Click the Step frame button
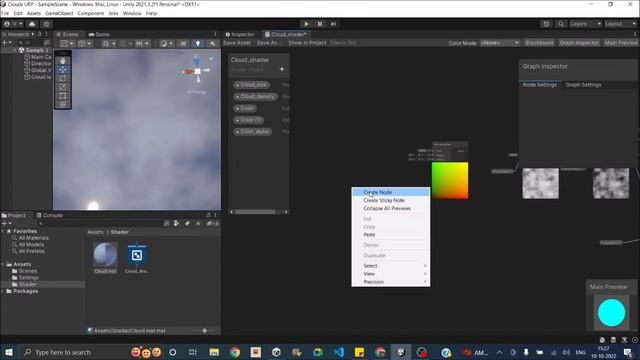Viewport: 640px width, 360px height. (x=333, y=24)
